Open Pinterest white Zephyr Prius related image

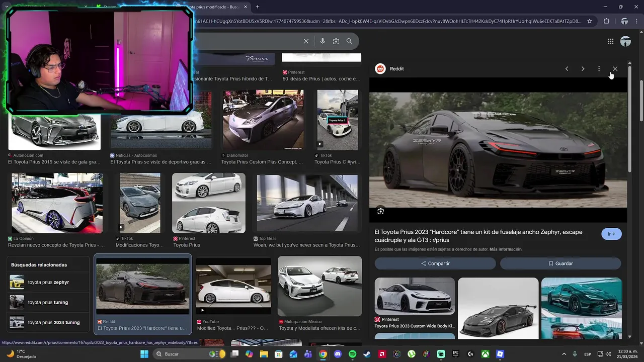pyautogui.click(x=415, y=297)
